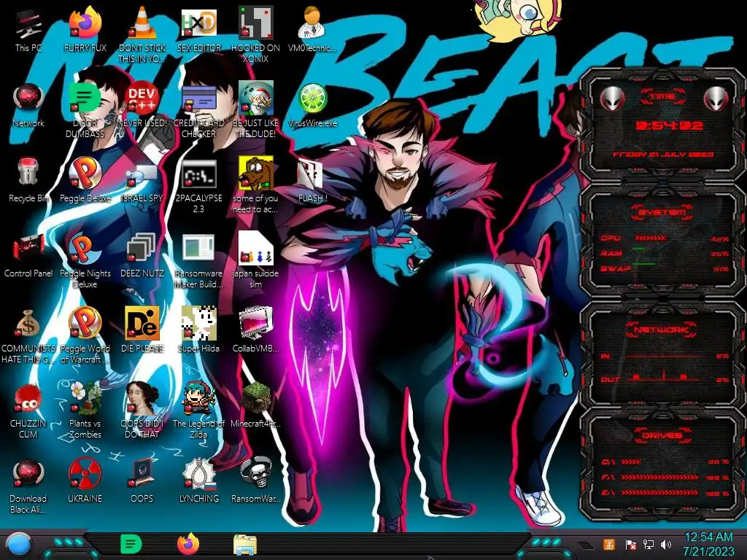
Task: Open the green chat D FOR DUMBASS icon
Action: pyautogui.click(x=85, y=99)
